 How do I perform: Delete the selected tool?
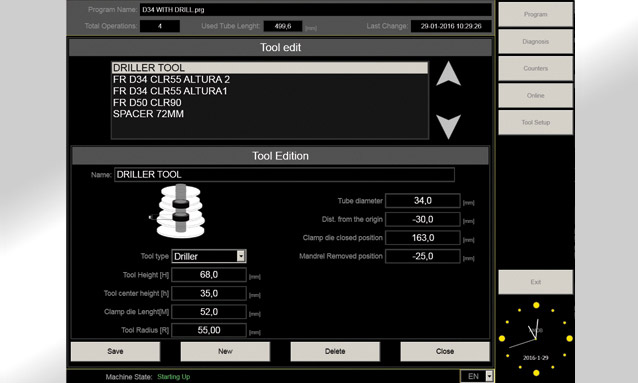(335, 351)
